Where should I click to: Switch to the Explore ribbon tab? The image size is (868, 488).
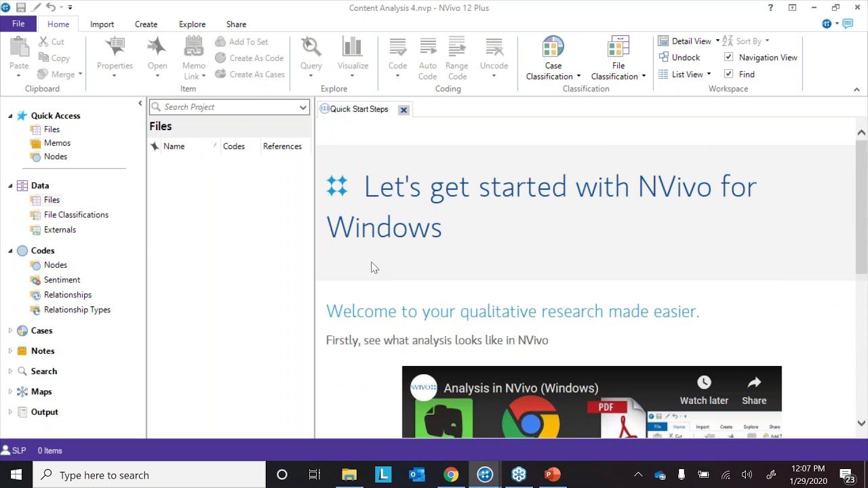coord(192,24)
